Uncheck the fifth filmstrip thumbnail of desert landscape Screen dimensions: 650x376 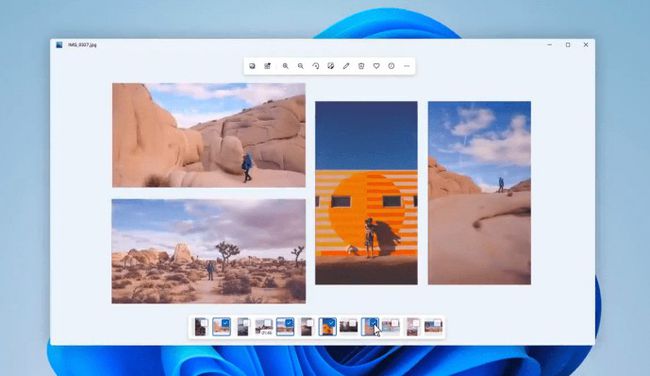click(x=290, y=322)
